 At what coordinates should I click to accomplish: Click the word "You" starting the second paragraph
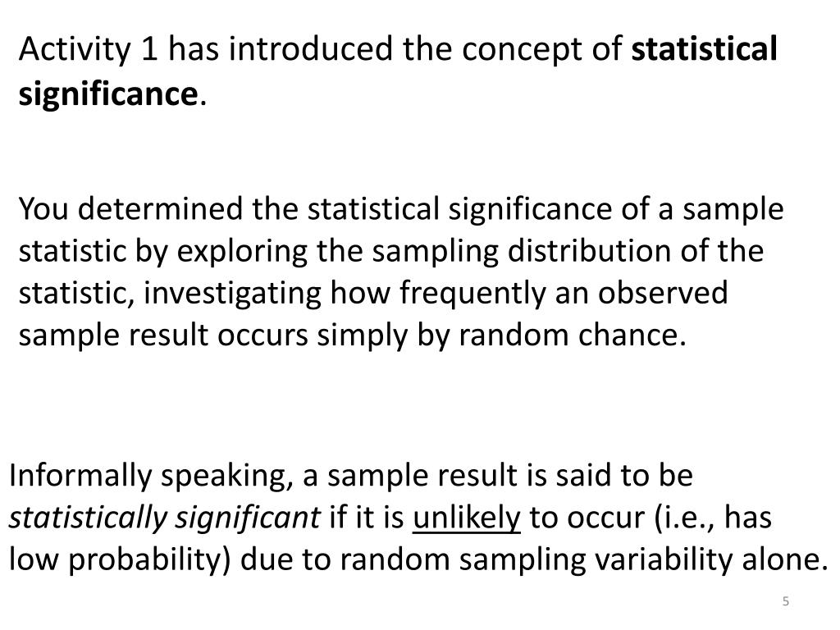pos(43,208)
